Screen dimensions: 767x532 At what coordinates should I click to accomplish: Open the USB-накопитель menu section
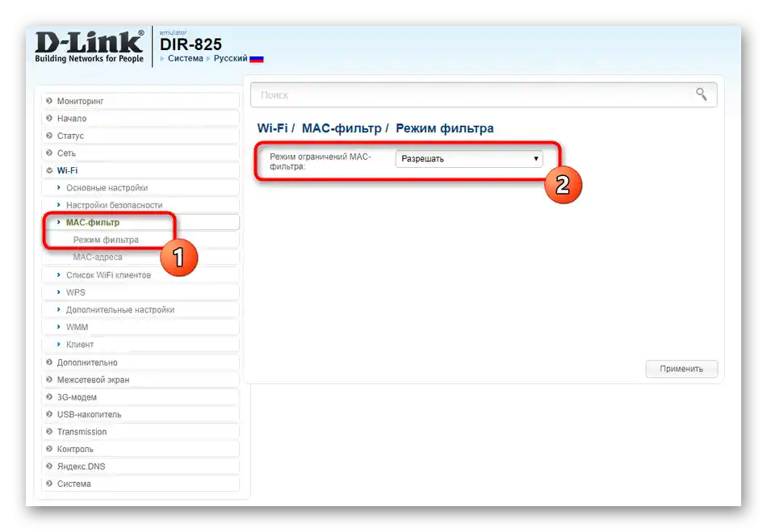click(140, 414)
